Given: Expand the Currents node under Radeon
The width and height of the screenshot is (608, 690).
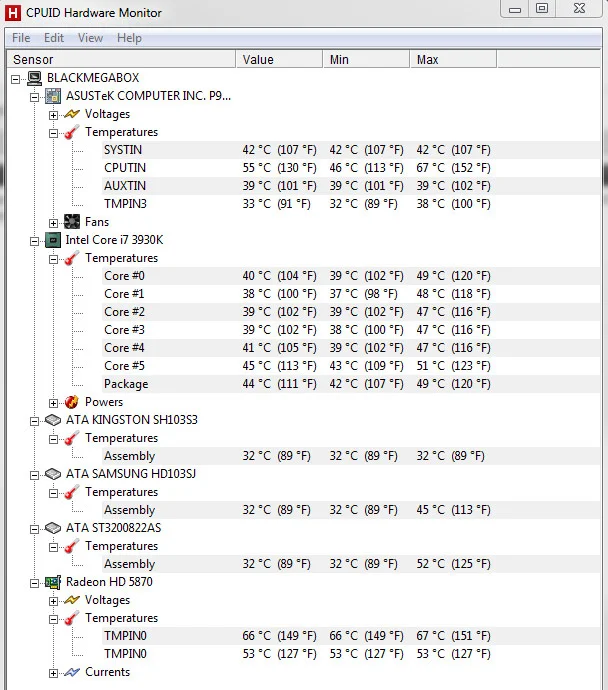Looking at the screenshot, I should pyautogui.click(x=54, y=672).
